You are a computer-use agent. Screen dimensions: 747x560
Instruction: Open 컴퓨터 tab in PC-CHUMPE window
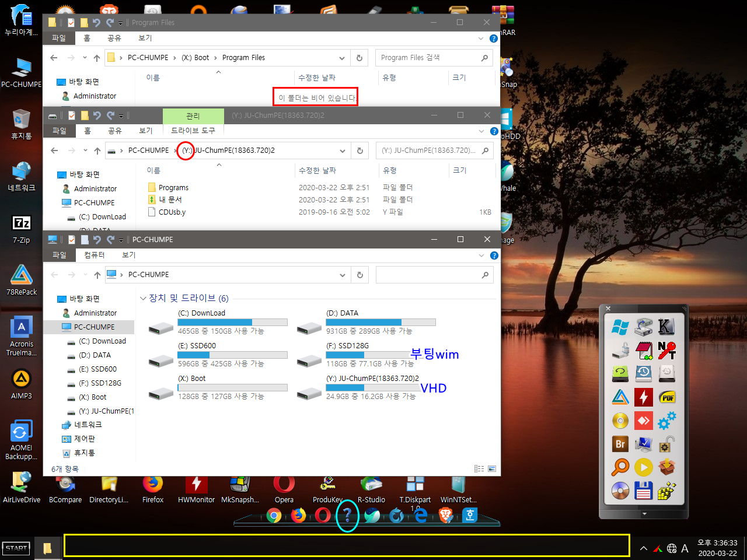click(95, 255)
